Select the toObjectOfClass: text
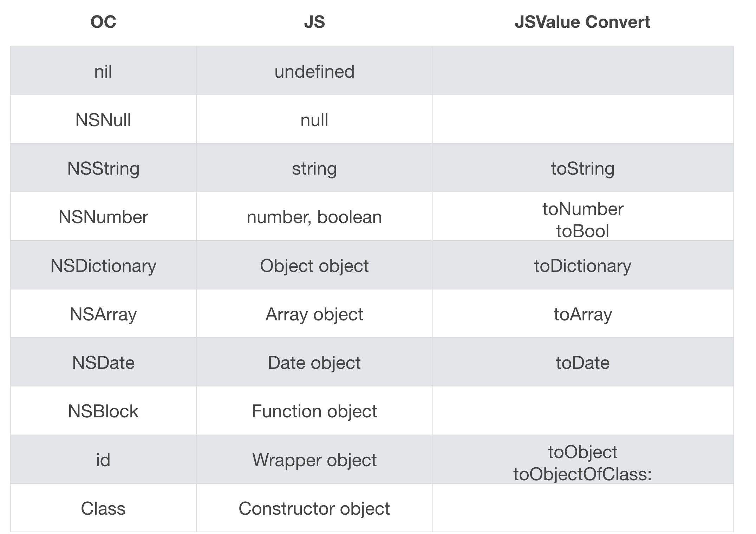The height and width of the screenshot is (534, 756). 582,474
